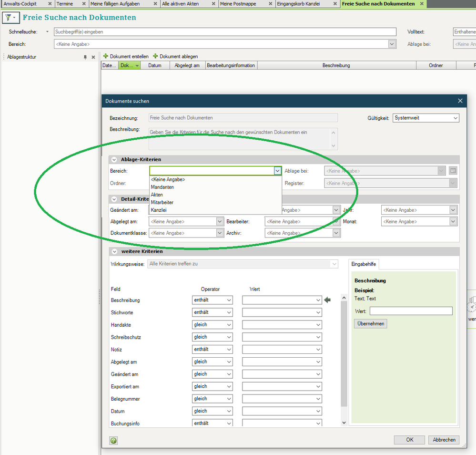Open the Alle aktiven Akten tab

[x=180, y=4]
